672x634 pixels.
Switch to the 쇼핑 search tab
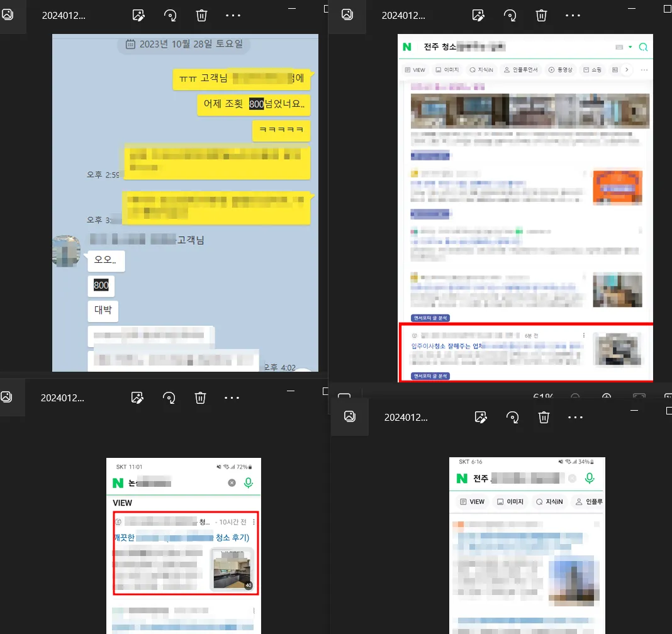coord(594,70)
